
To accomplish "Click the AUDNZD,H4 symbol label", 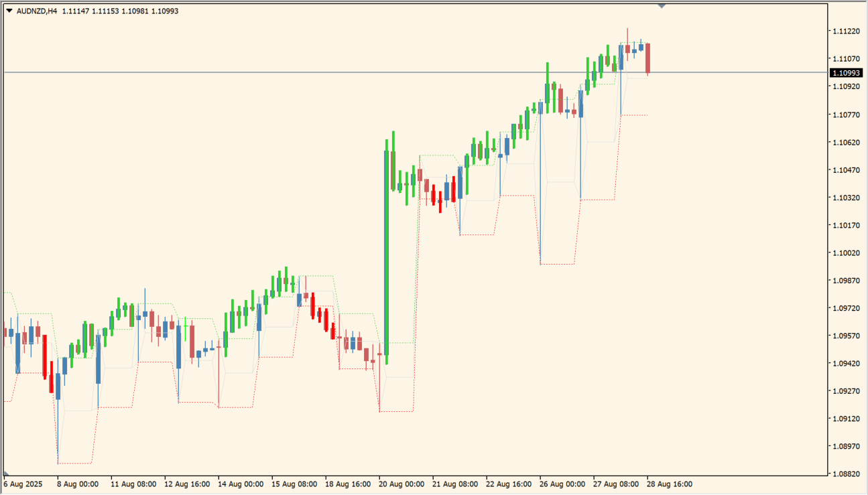I will point(36,11).
